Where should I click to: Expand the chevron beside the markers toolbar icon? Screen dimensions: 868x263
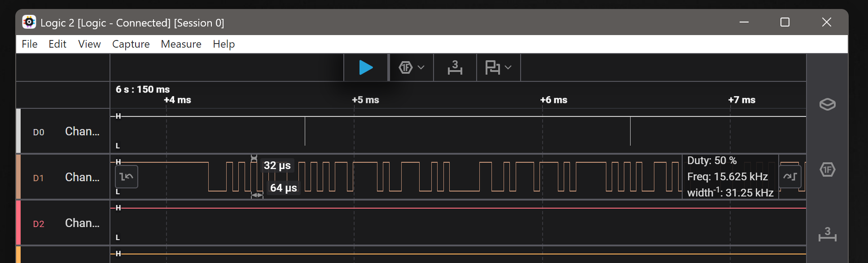tap(508, 67)
